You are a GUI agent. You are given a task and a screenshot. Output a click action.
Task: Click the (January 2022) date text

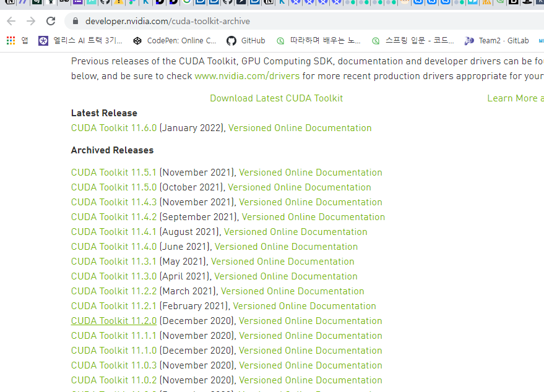pyautogui.click(x=191, y=128)
